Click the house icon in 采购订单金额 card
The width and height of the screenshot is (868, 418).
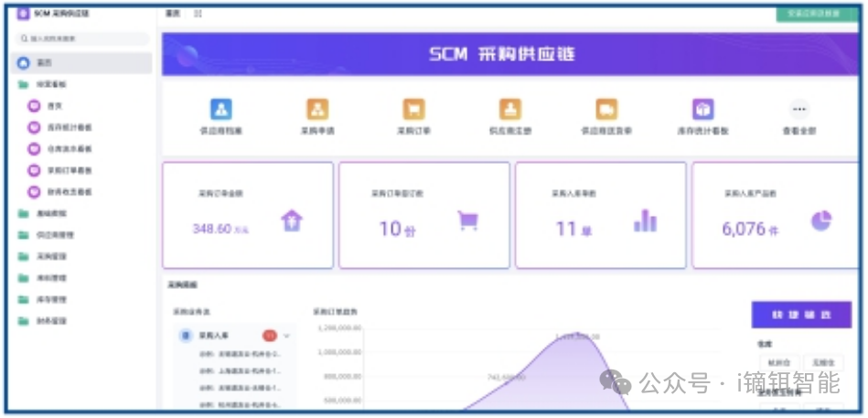(291, 220)
